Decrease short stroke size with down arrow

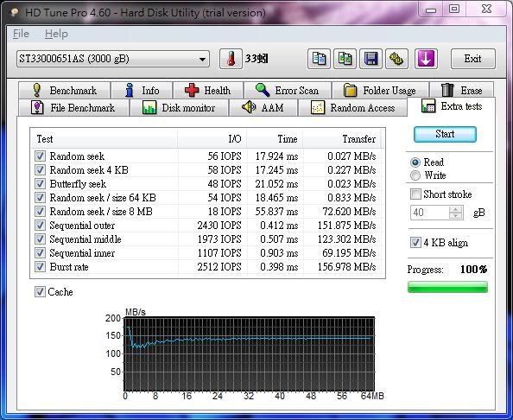tap(456, 216)
